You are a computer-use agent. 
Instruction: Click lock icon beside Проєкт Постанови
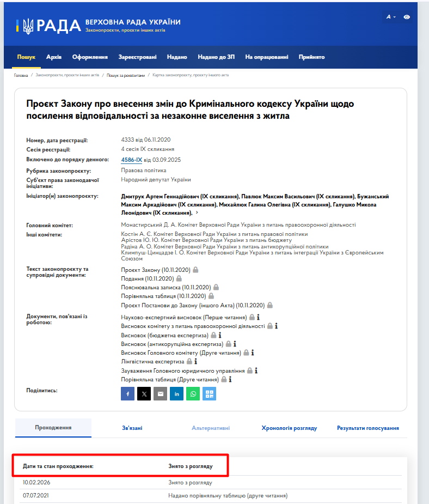click(270, 305)
